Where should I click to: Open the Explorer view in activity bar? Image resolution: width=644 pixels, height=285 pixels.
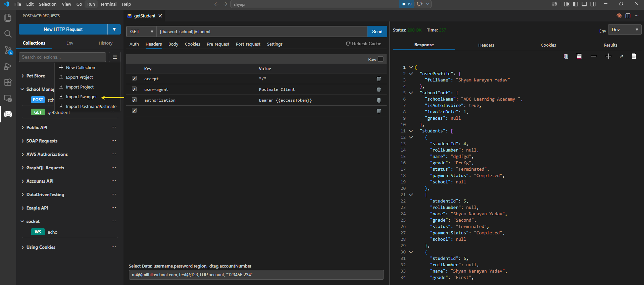point(8,17)
